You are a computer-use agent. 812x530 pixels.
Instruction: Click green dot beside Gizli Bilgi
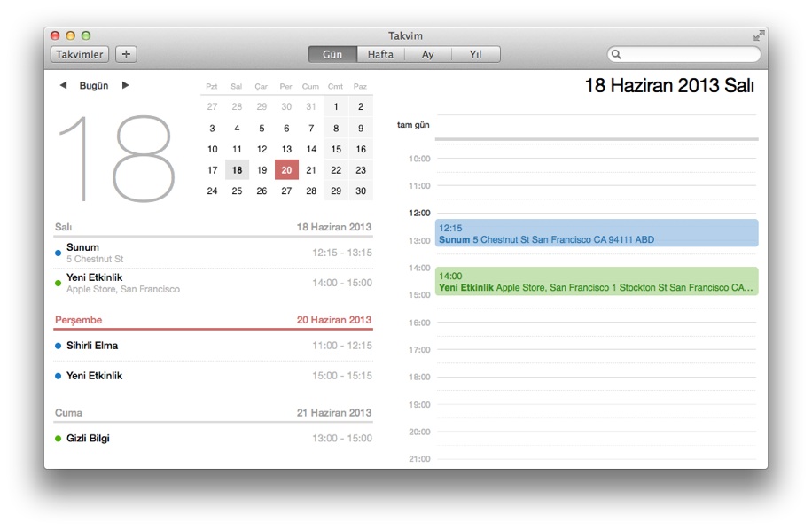pos(58,439)
